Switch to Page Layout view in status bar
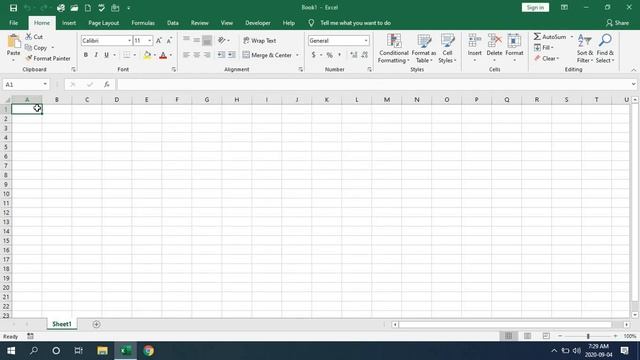Screen dimensions: 640x360 click(527, 336)
